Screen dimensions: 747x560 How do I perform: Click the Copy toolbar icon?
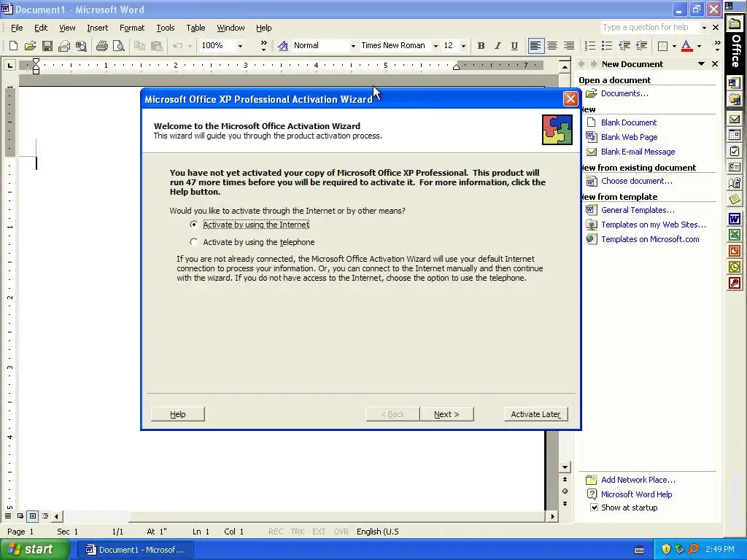pyautogui.click(x=139, y=46)
